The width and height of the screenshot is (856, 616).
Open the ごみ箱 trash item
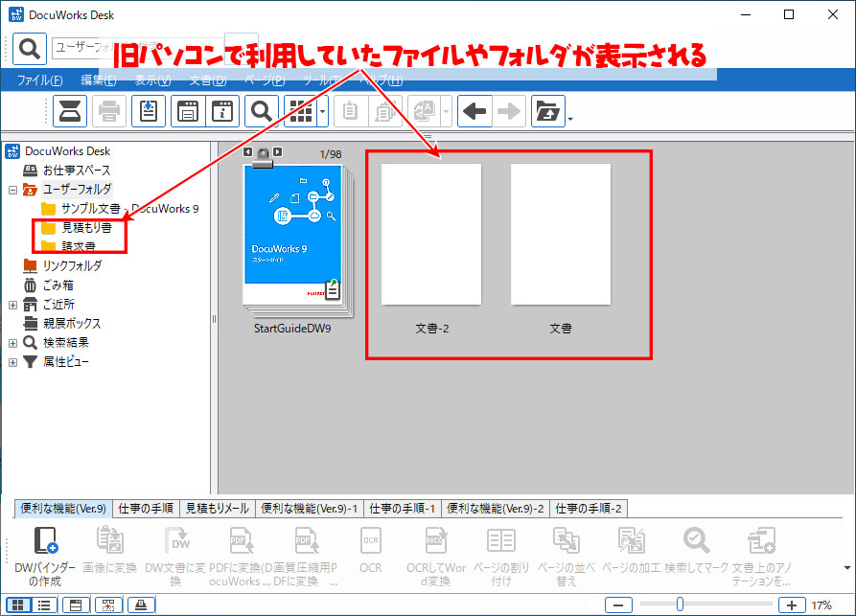58,285
